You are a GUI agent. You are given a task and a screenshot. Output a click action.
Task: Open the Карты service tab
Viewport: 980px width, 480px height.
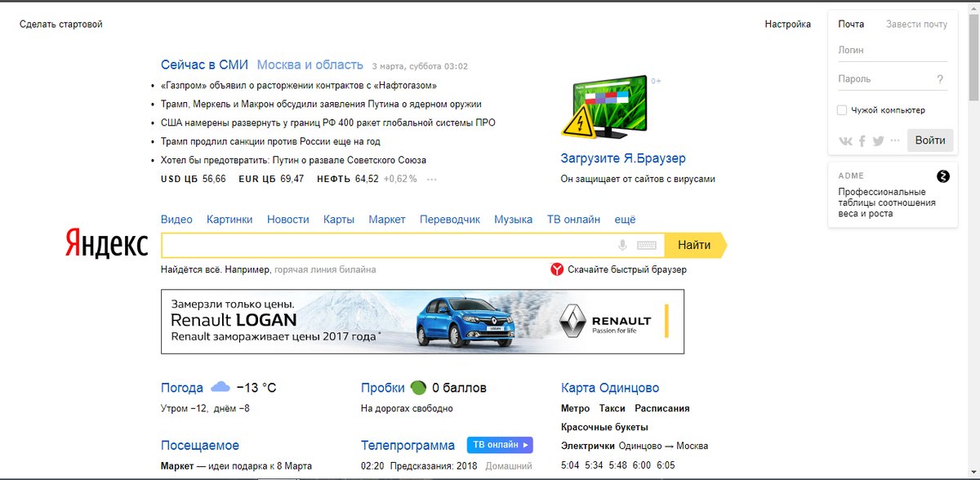(339, 220)
